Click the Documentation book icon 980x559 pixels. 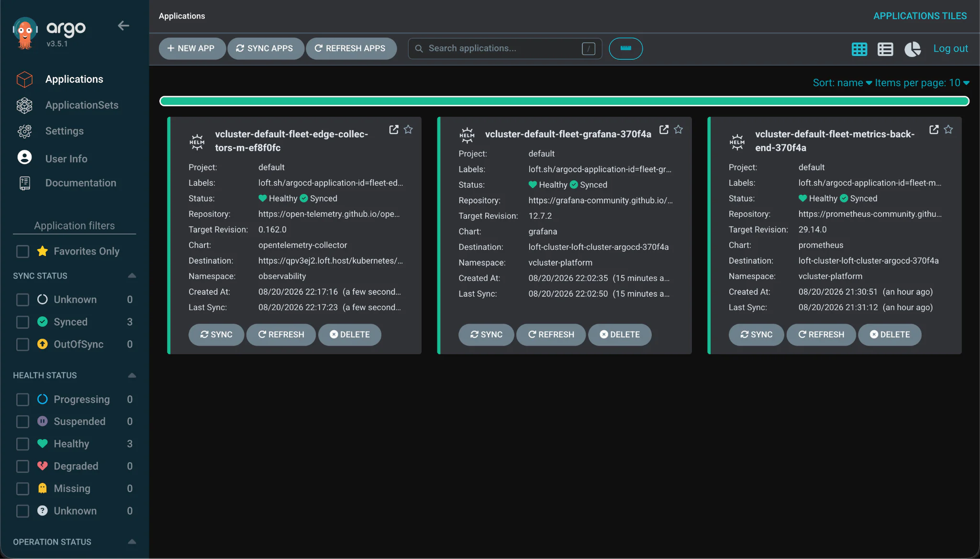pyautogui.click(x=24, y=183)
